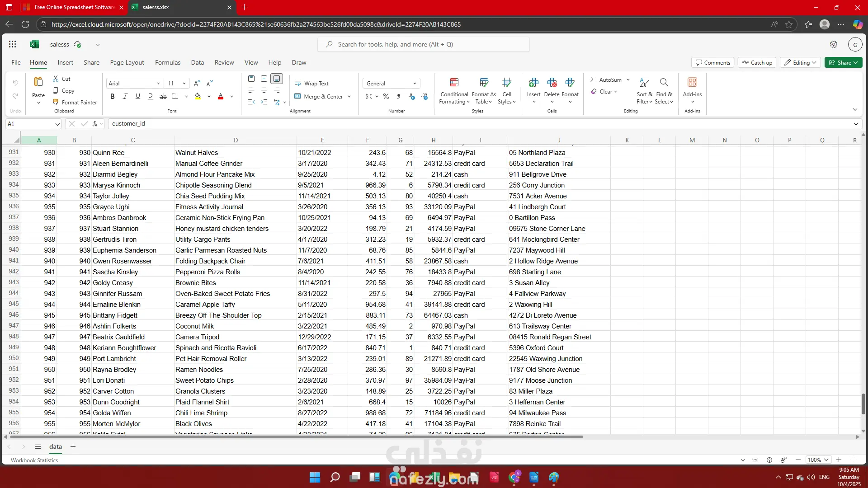Screen dimensions: 868x488
Task: Click the Catch up button
Action: point(757,63)
